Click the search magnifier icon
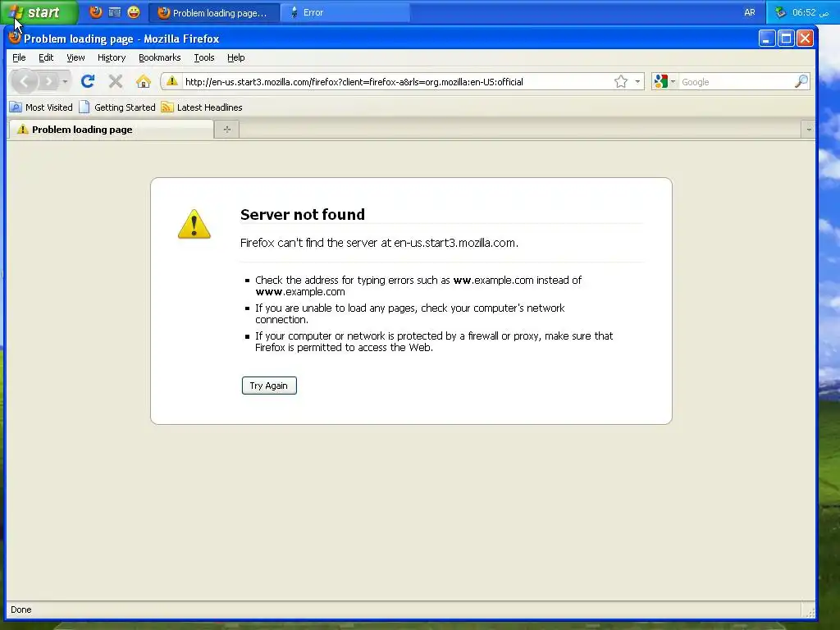 [801, 81]
